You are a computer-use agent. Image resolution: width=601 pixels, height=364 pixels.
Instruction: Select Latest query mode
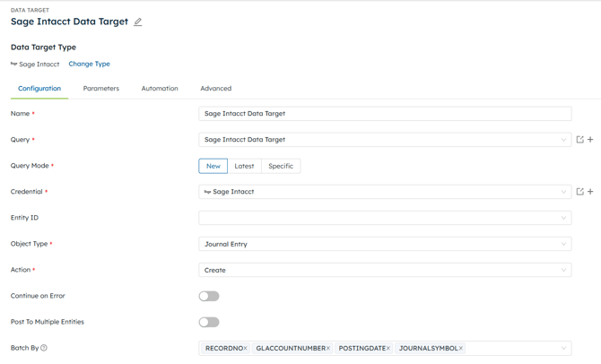click(x=244, y=166)
